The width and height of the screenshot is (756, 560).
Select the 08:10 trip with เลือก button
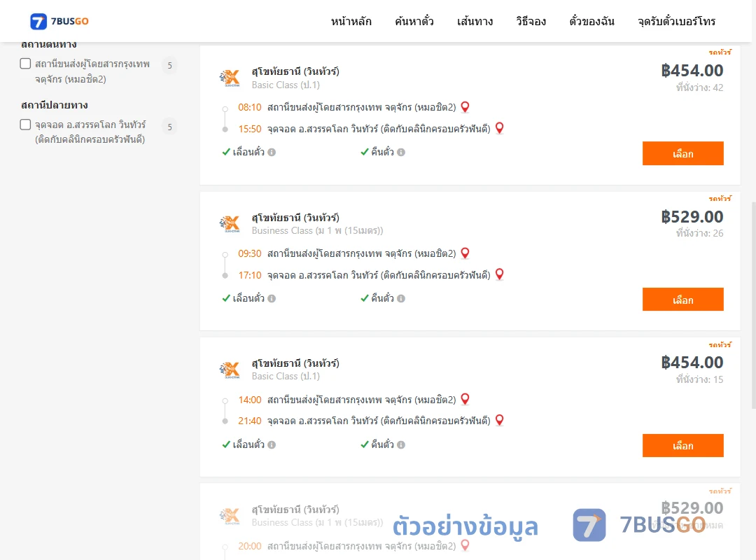coord(682,153)
